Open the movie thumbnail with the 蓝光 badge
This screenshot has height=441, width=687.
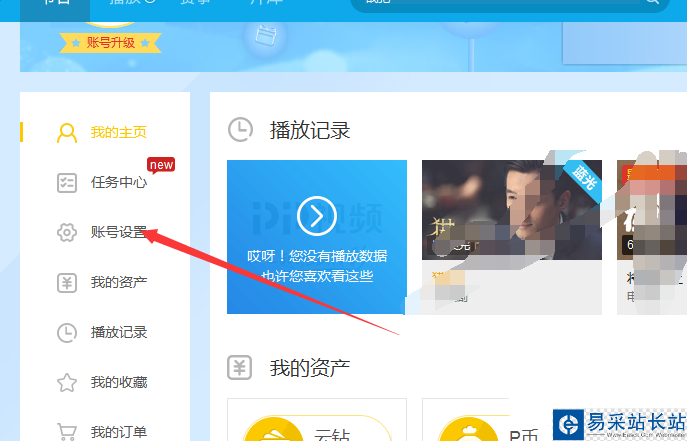(512, 210)
